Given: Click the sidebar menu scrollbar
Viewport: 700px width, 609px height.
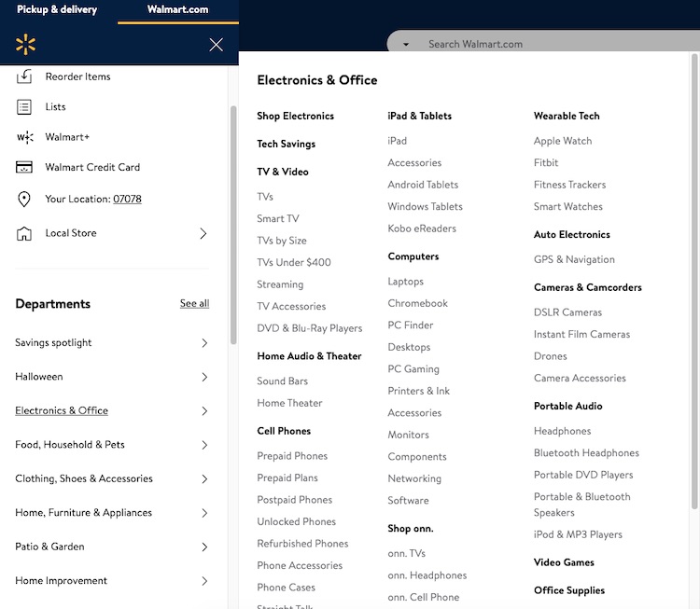Looking at the screenshot, I should pyautogui.click(x=232, y=224).
